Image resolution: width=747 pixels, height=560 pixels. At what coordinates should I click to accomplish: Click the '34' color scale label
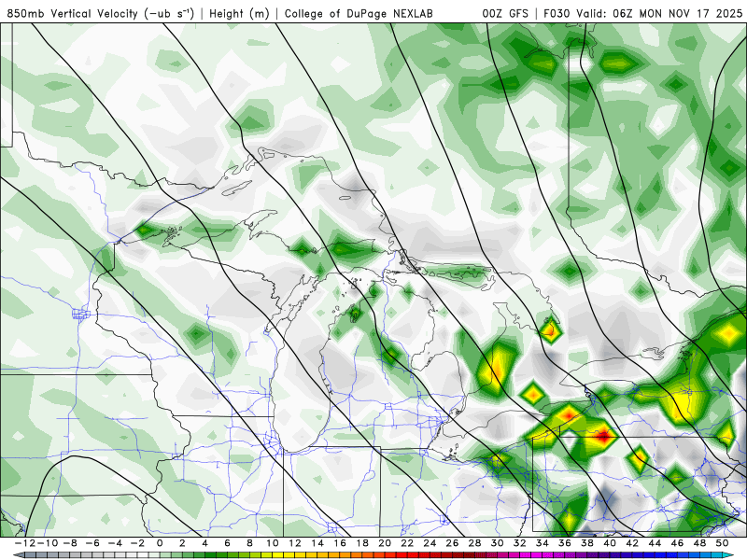tap(543, 543)
